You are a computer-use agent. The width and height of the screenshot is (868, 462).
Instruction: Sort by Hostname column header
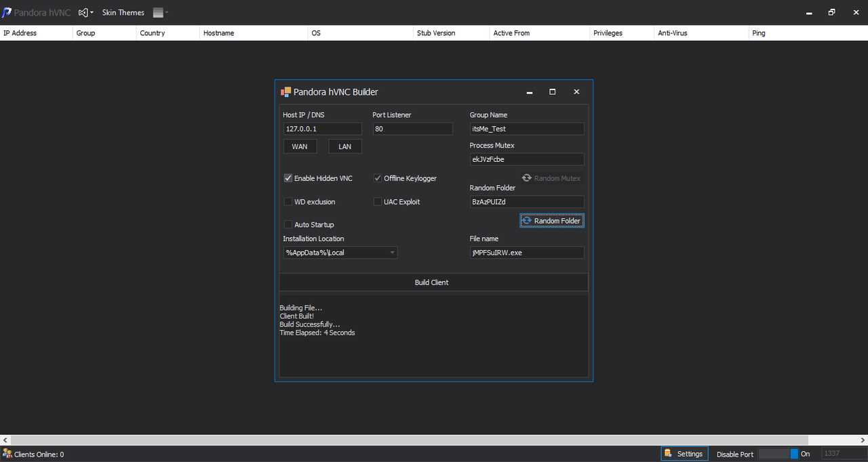(x=254, y=33)
